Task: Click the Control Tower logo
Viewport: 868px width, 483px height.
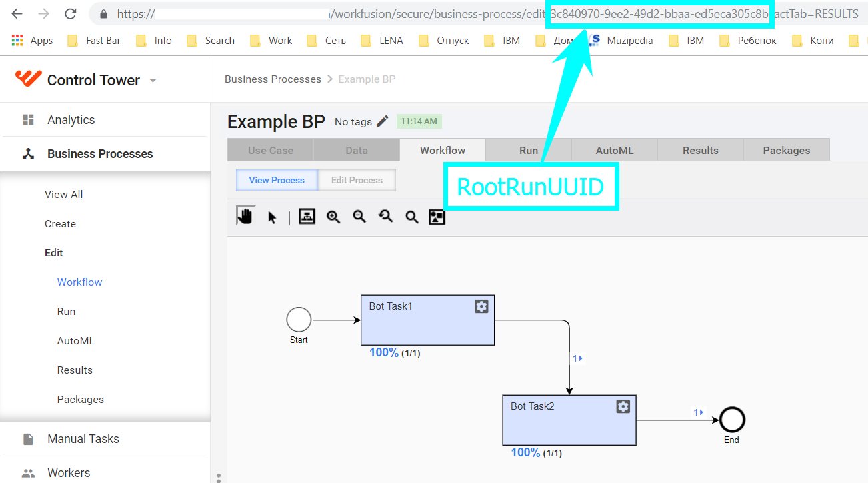Action: pos(29,79)
